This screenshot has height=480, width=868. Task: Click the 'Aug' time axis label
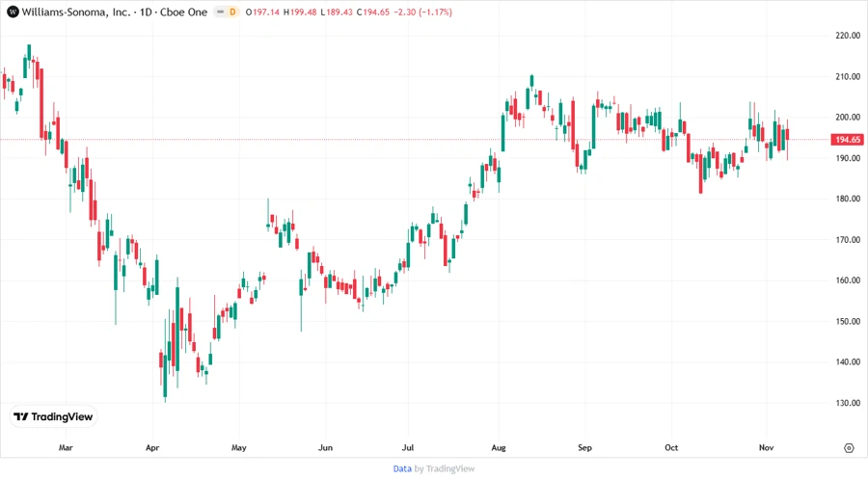499,447
